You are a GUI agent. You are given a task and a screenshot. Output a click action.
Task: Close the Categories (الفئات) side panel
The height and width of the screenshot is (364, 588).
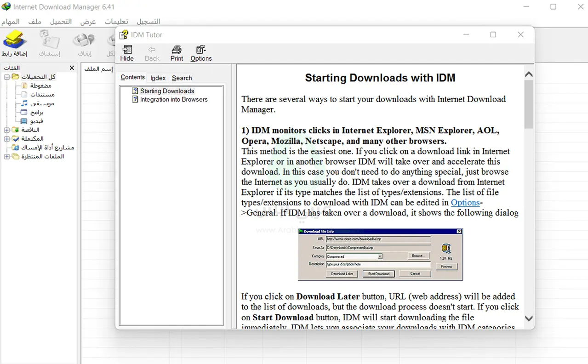tap(72, 68)
